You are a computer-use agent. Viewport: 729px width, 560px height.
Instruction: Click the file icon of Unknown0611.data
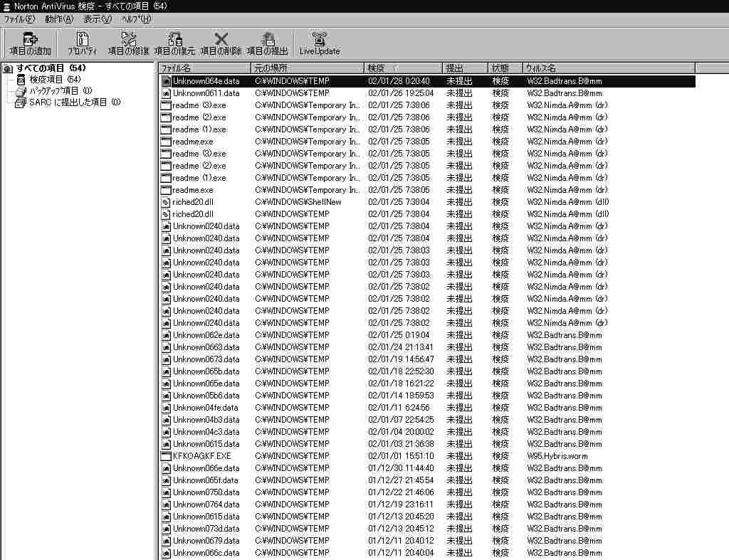166,93
